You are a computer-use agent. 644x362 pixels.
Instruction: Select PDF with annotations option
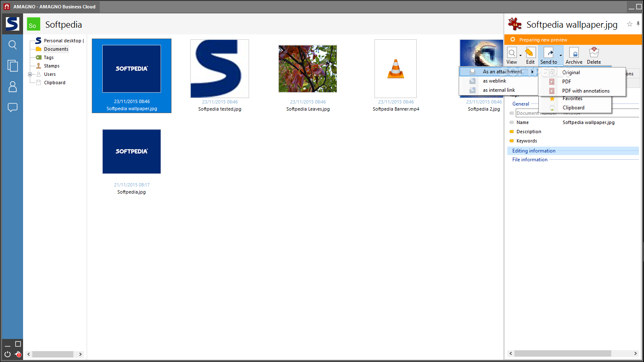582,91
